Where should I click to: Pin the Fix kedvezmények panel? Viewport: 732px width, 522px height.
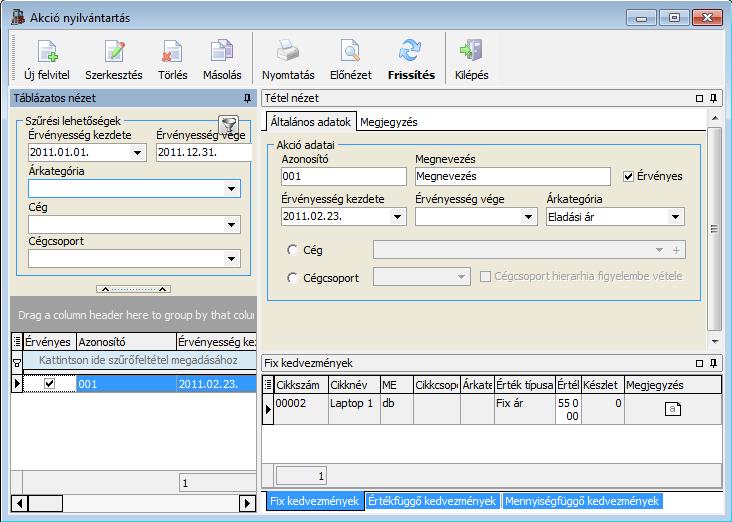coord(713,363)
